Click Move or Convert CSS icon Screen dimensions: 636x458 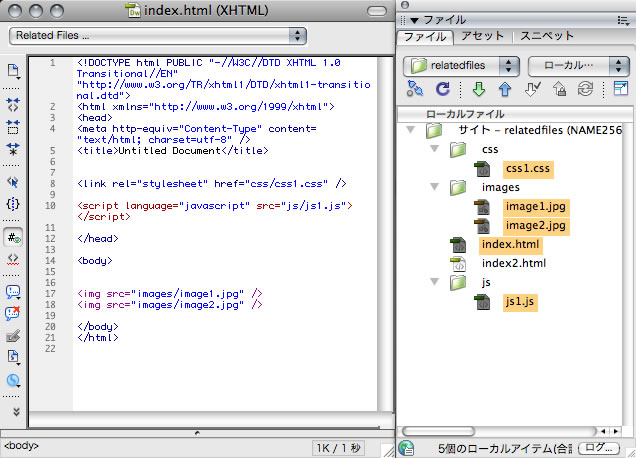click(13, 381)
